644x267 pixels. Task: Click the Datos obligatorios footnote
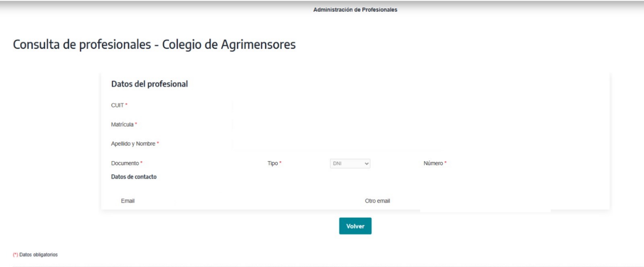click(x=38, y=255)
